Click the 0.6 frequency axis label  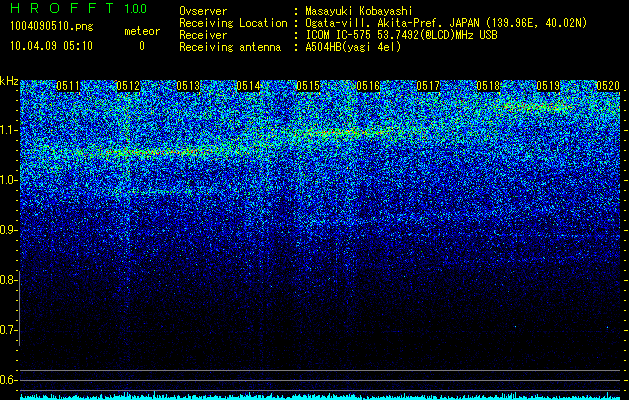(x=8, y=380)
